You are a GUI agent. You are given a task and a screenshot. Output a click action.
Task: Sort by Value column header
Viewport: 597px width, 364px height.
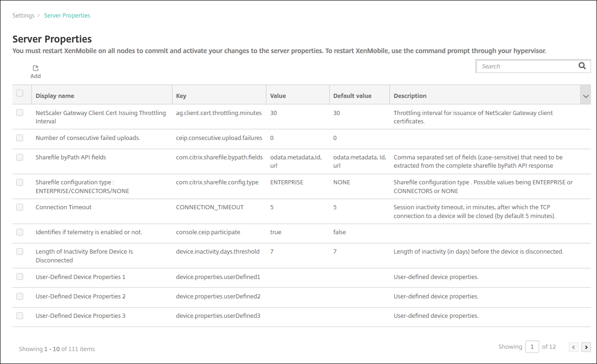tap(278, 96)
